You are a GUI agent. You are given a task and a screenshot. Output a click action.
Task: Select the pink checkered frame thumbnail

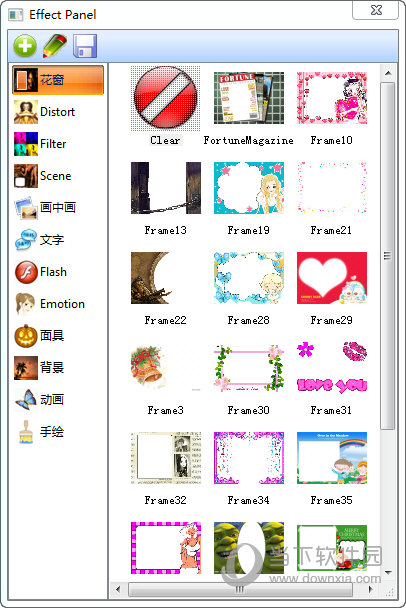[x=166, y=548]
